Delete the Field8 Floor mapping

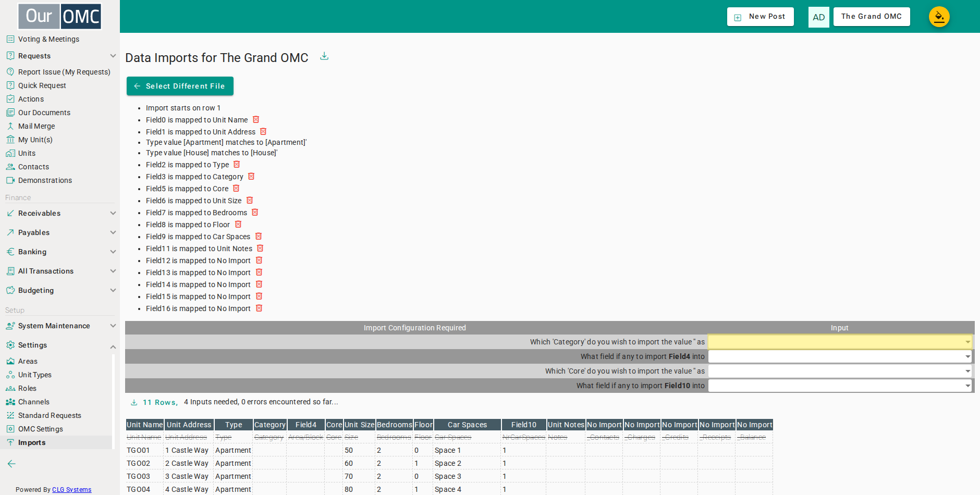click(x=238, y=225)
